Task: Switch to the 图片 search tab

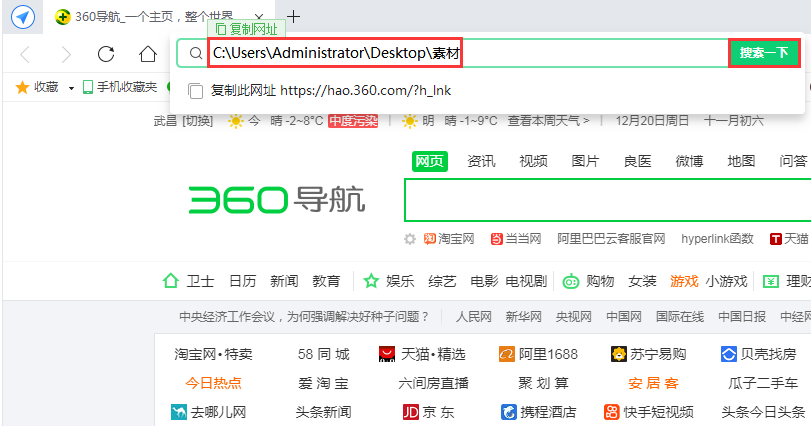Action: coord(585,161)
